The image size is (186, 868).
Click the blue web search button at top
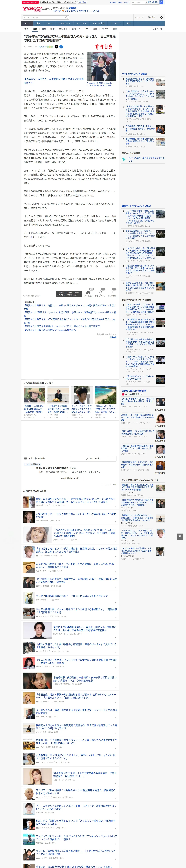pos(161,2)
